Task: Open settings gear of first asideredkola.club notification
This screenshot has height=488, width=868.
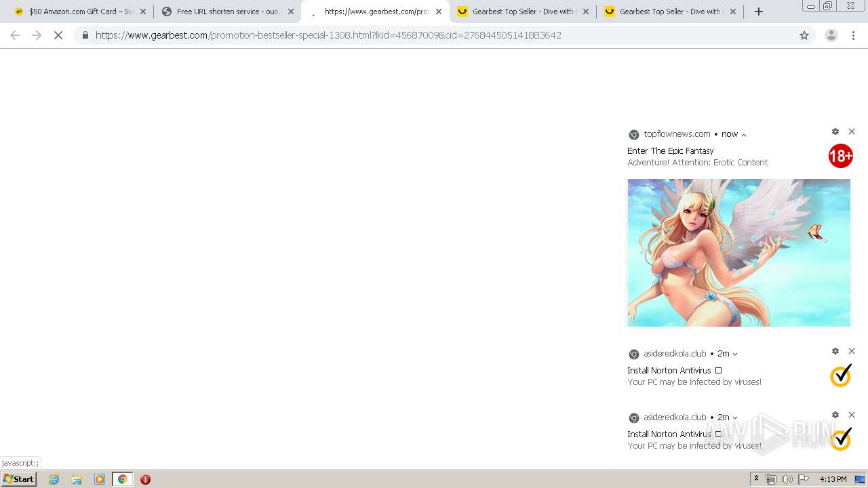Action: 835,351
